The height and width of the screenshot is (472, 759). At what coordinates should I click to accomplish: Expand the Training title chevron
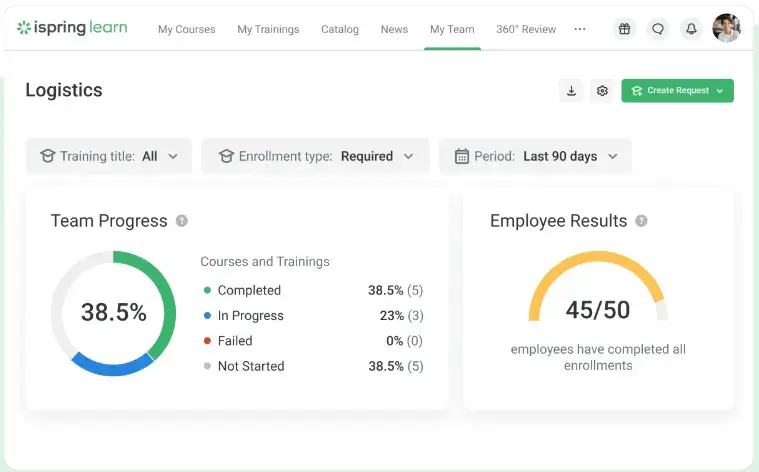173,156
